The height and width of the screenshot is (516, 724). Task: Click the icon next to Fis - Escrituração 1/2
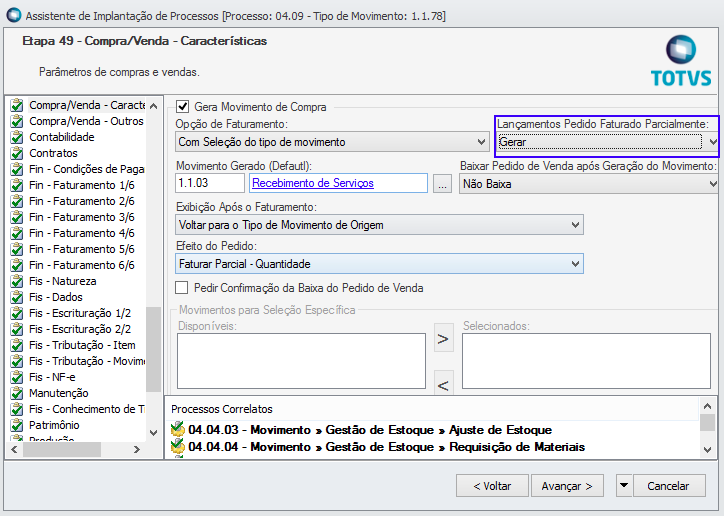click(x=17, y=313)
